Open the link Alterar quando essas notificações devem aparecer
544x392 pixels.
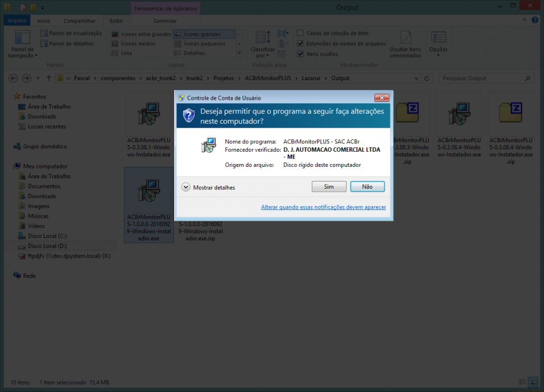[323, 207]
